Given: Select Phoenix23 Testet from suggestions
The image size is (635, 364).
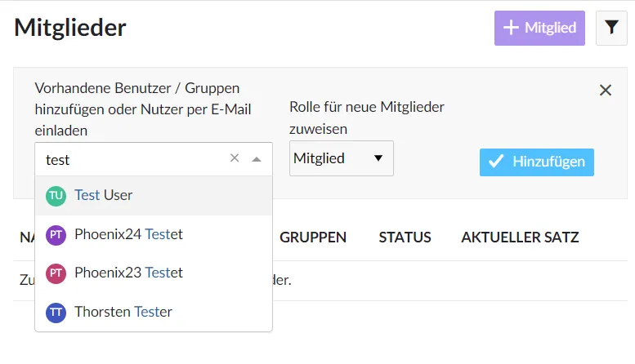Looking at the screenshot, I should pyautogui.click(x=154, y=273).
